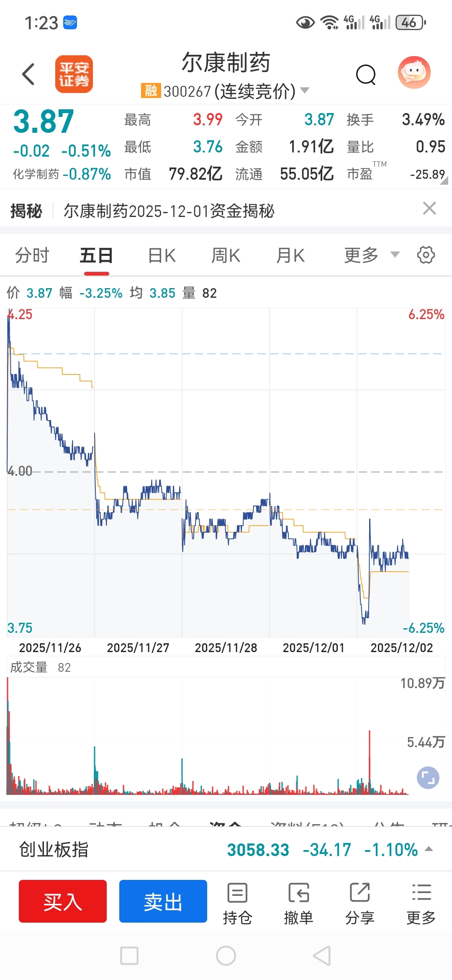Expand the quote details corner triangle

click(x=444, y=181)
